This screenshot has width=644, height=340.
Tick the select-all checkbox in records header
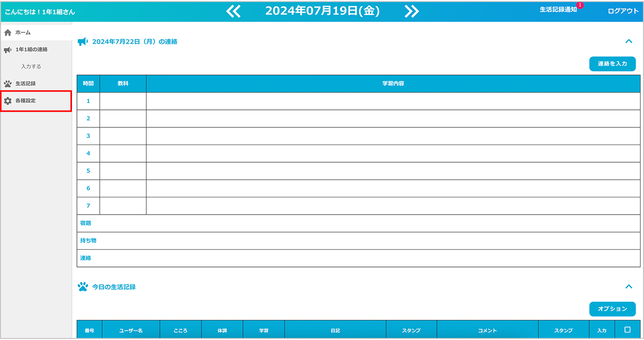pos(627,330)
